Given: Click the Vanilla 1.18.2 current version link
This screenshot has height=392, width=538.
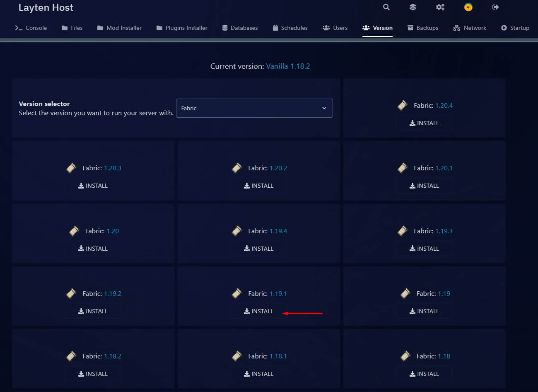Looking at the screenshot, I should tap(288, 66).
